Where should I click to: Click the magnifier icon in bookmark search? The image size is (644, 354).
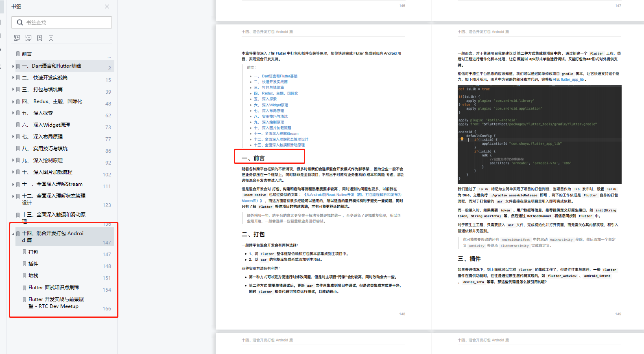[20, 22]
